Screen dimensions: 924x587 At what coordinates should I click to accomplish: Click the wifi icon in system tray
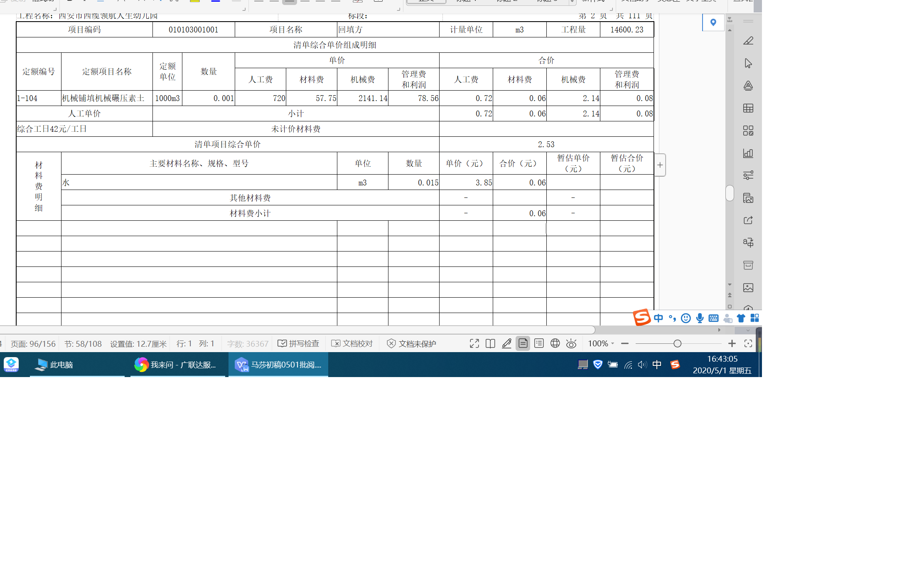pyautogui.click(x=628, y=365)
